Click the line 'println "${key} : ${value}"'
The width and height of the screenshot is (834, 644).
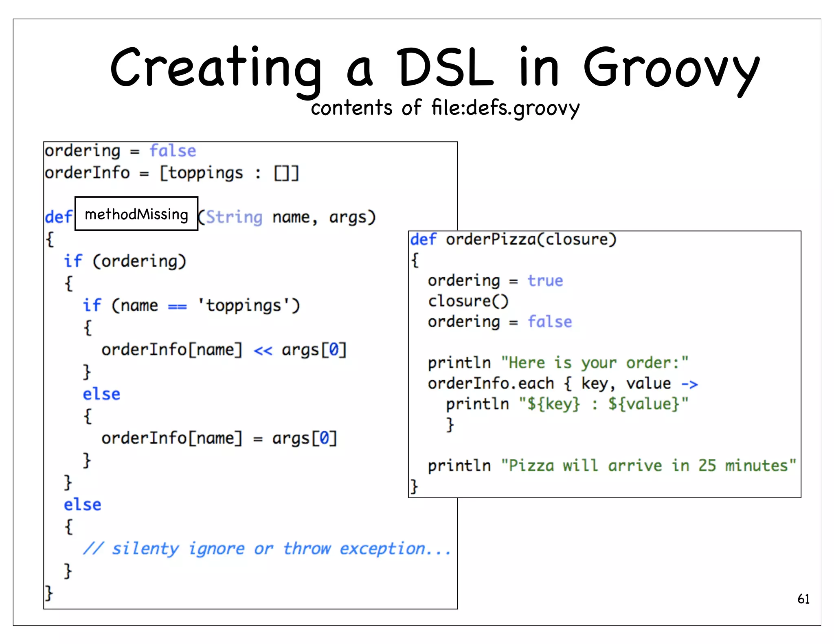coord(567,404)
